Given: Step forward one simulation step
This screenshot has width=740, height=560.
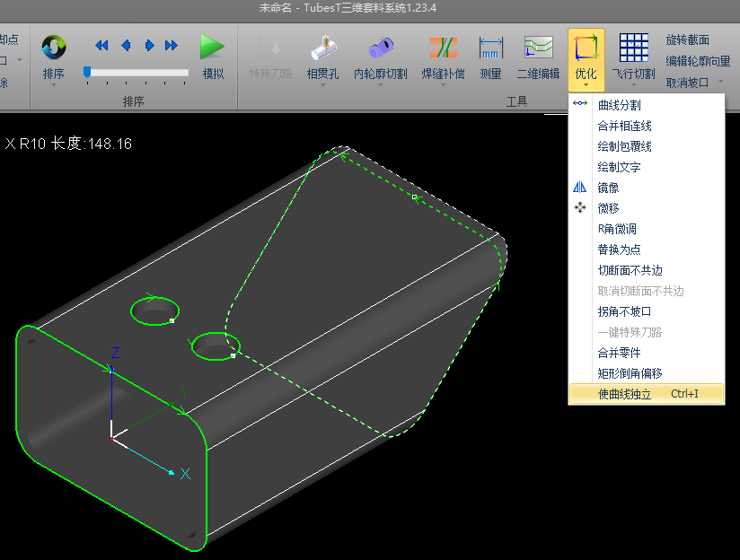Looking at the screenshot, I should [150, 45].
